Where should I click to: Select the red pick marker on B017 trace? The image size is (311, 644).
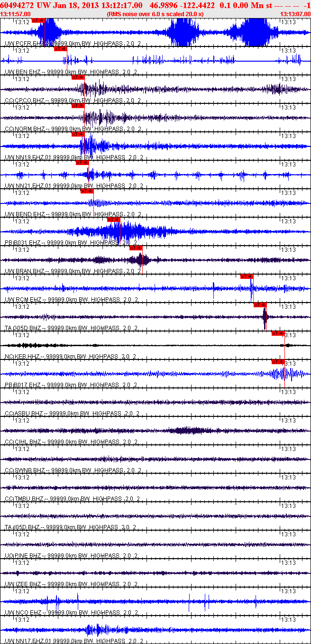tap(278, 362)
